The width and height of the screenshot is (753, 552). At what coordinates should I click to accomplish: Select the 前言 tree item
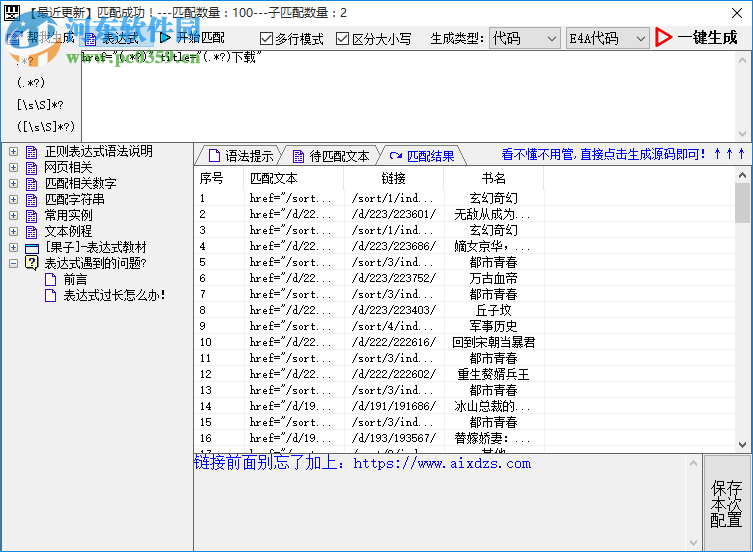coord(75,279)
